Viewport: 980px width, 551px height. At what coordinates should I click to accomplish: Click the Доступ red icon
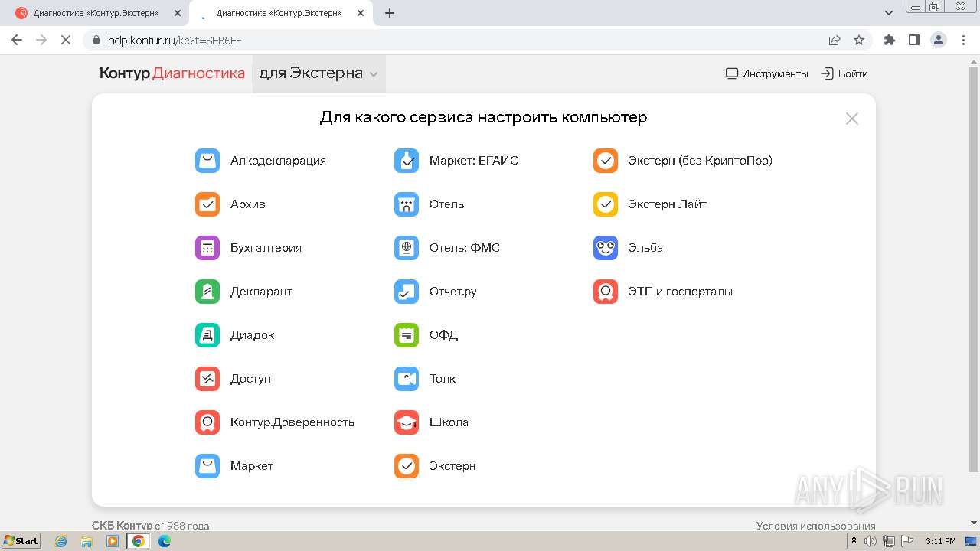tap(207, 379)
